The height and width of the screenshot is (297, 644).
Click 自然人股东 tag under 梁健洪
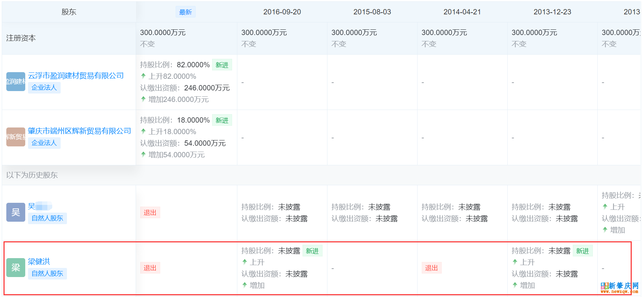pos(47,274)
